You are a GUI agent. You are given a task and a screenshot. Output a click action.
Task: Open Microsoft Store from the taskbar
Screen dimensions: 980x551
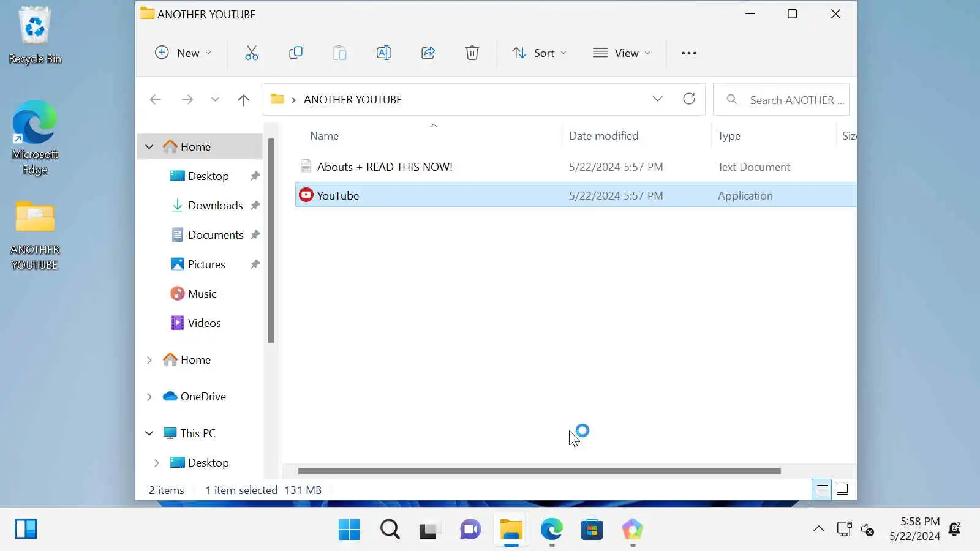click(592, 530)
